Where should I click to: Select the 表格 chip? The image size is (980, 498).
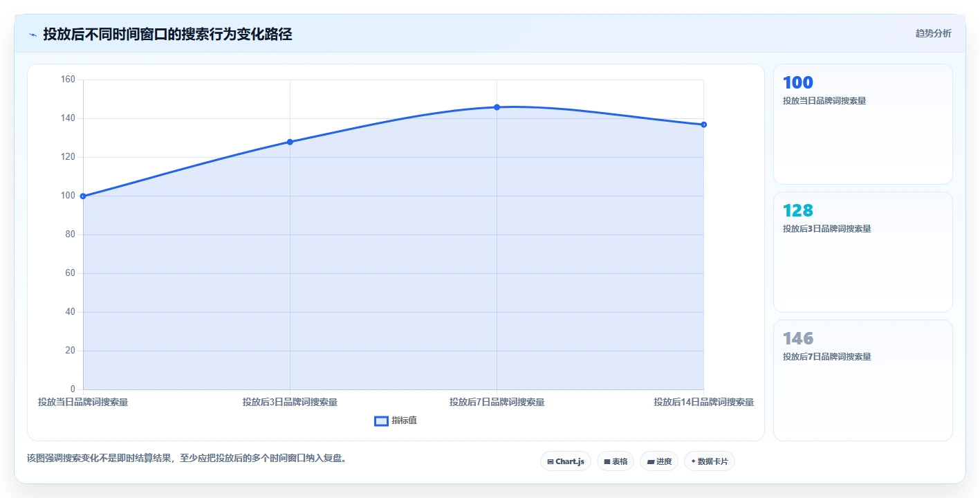coord(616,461)
